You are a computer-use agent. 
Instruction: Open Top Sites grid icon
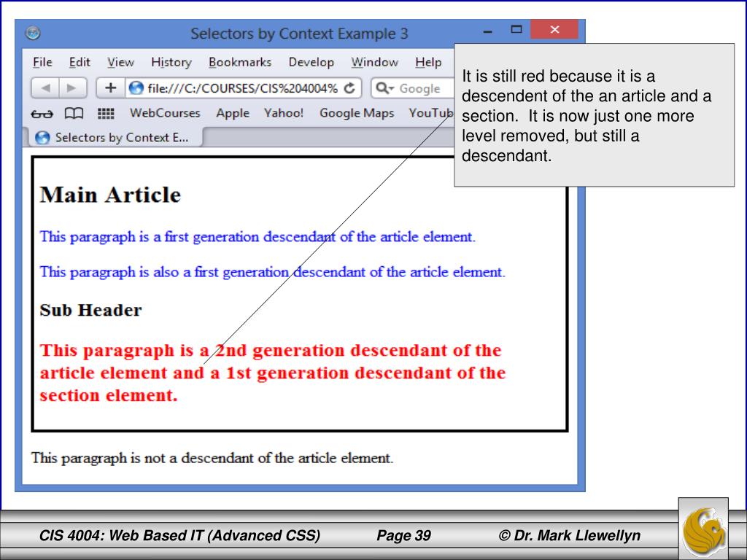(106, 113)
